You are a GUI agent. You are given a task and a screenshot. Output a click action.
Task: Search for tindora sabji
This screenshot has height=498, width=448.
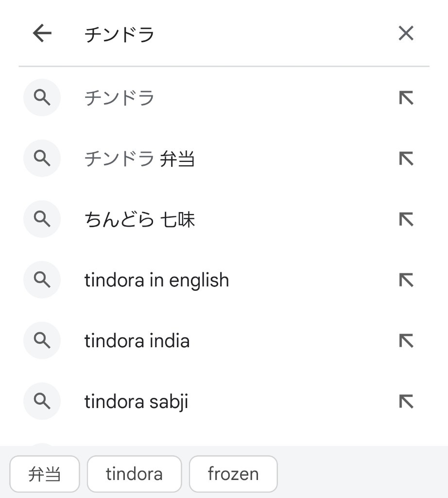coord(136,402)
